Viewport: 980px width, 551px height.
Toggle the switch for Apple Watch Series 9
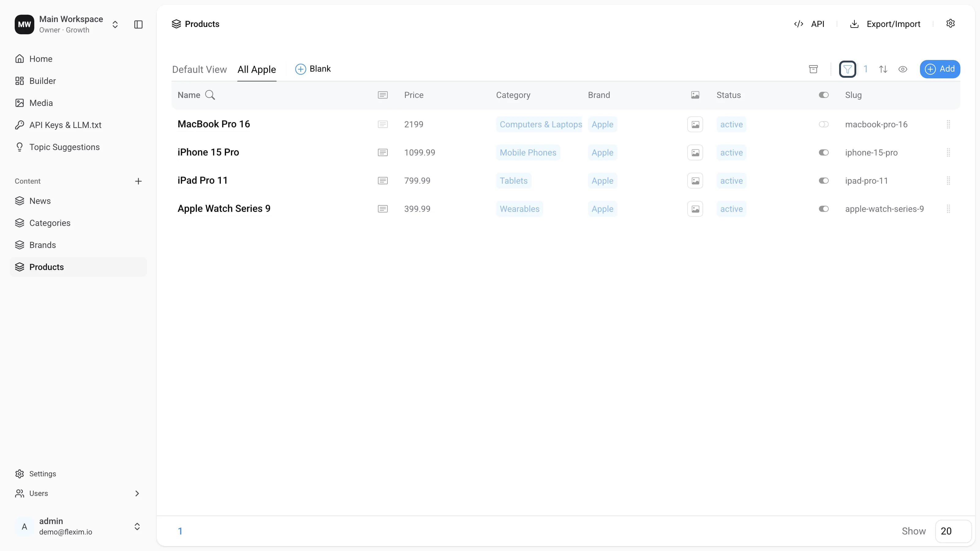(824, 209)
